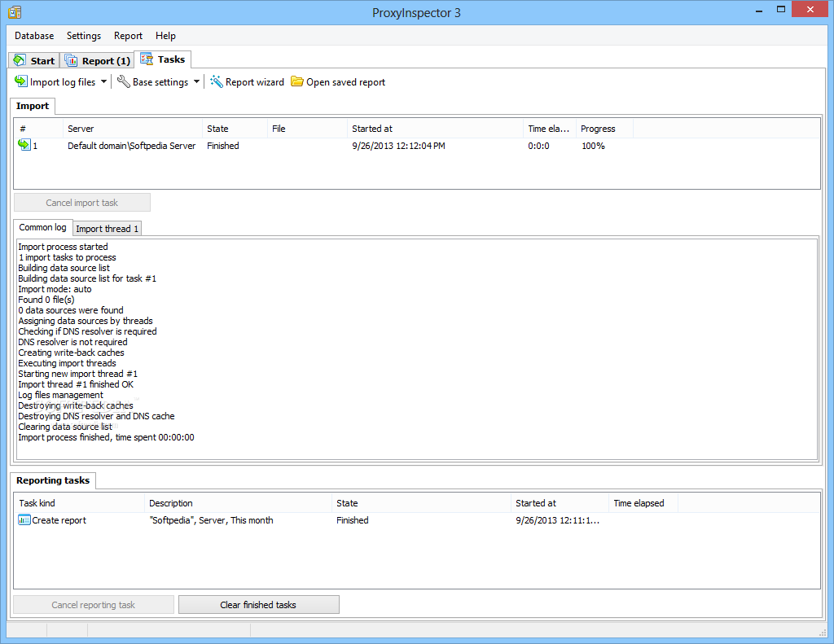834x644 pixels.
Task: Open the Database menu
Action: click(x=34, y=36)
